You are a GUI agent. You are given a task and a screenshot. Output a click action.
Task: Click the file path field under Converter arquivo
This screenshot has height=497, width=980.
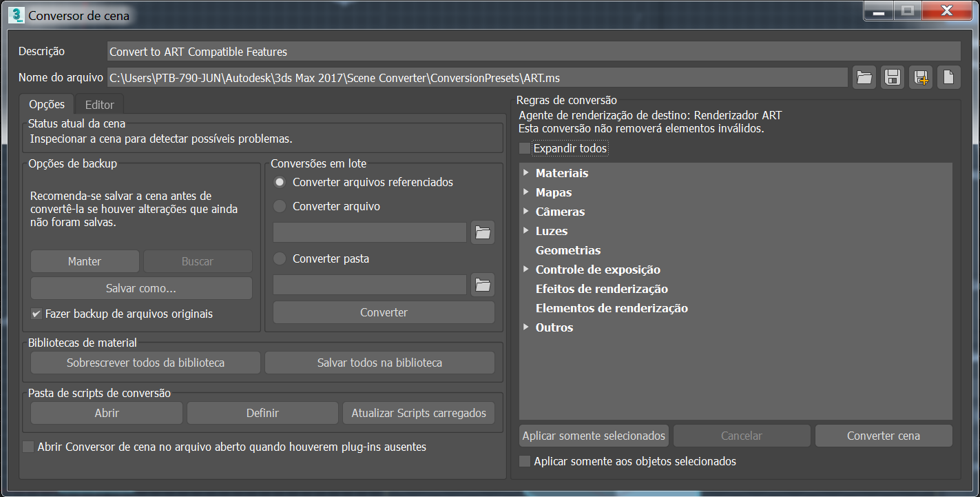click(x=370, y=233)
